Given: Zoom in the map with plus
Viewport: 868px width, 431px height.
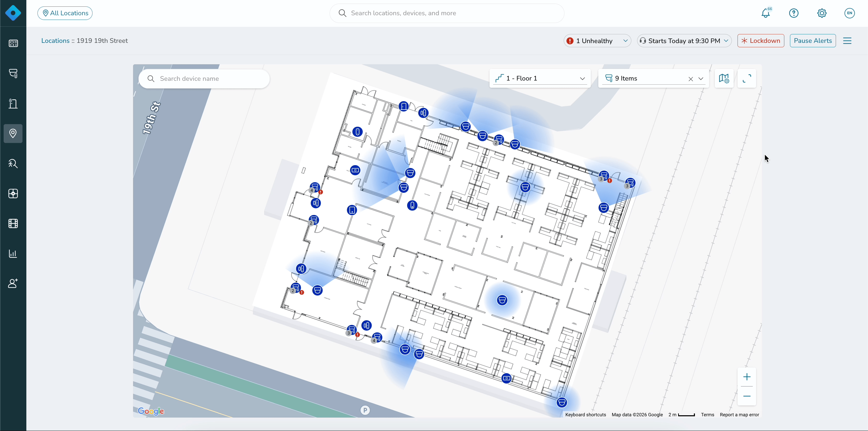Looking at the screenshot, I should [x=747, y=377].
